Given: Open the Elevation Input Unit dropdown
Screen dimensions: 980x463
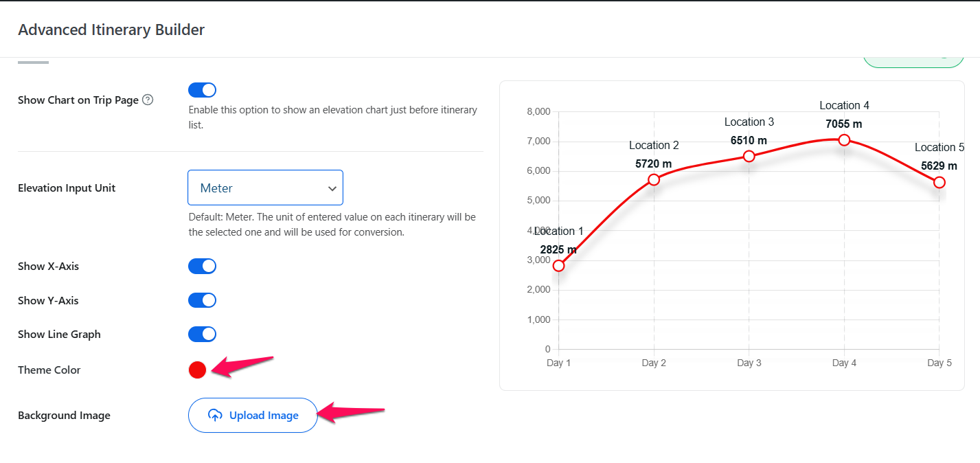Looking at the screenshot, I should point(264,188).
